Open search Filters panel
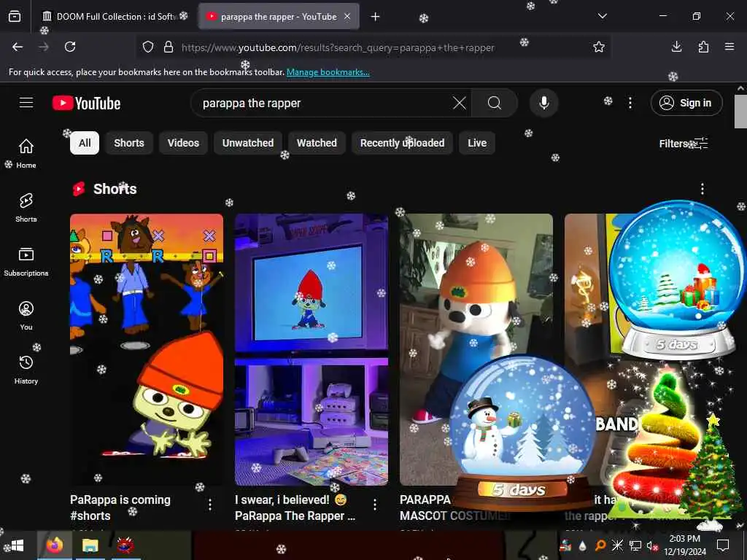This screenshot has width=747, height=560. (684, 144)
